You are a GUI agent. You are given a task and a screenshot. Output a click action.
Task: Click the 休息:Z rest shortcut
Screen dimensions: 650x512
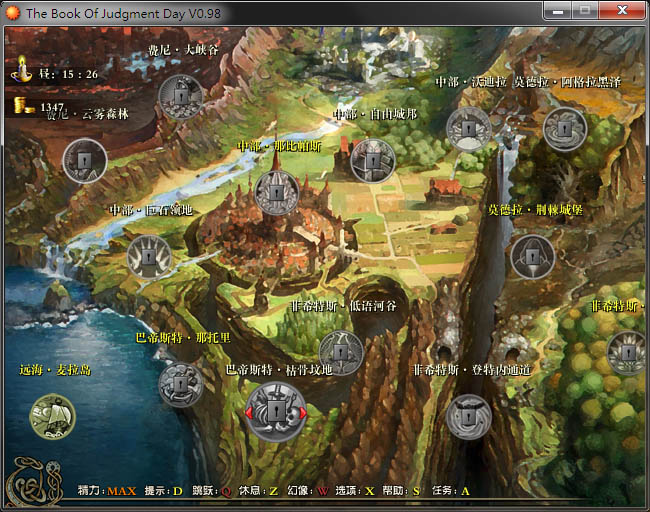pos(258,491)
